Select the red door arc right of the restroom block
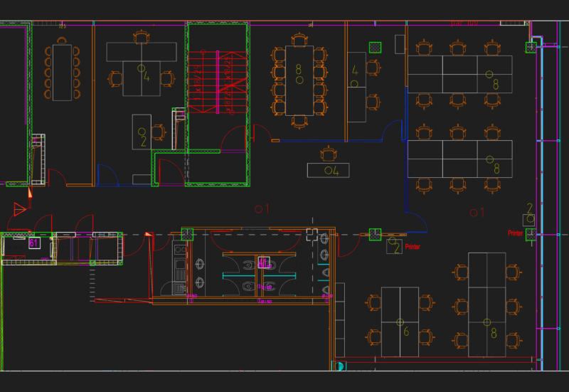The height and width of the screenshot is (392, 569). tap(349, 245)
